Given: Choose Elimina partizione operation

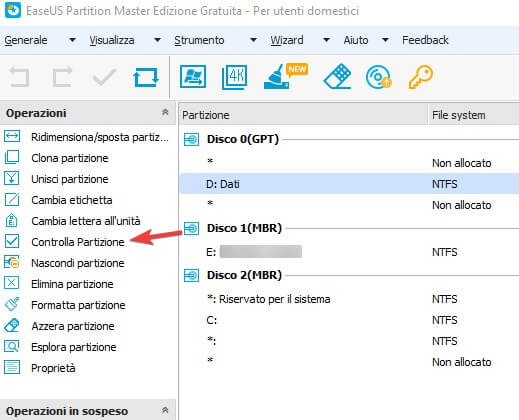Looking at the screenshot, I should (72, 284).
